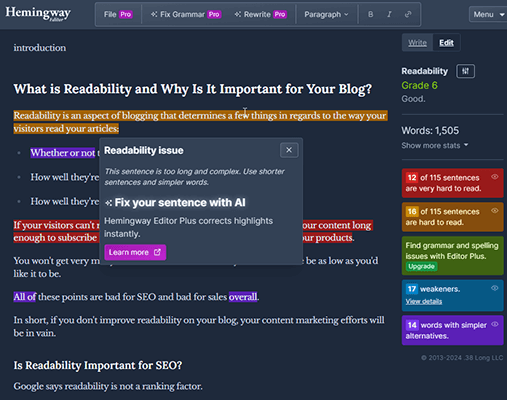The width and height of the screenshot is (507, 400).
Task: Toggle eye icon for simpler alternatives
Action: (495, 324)
